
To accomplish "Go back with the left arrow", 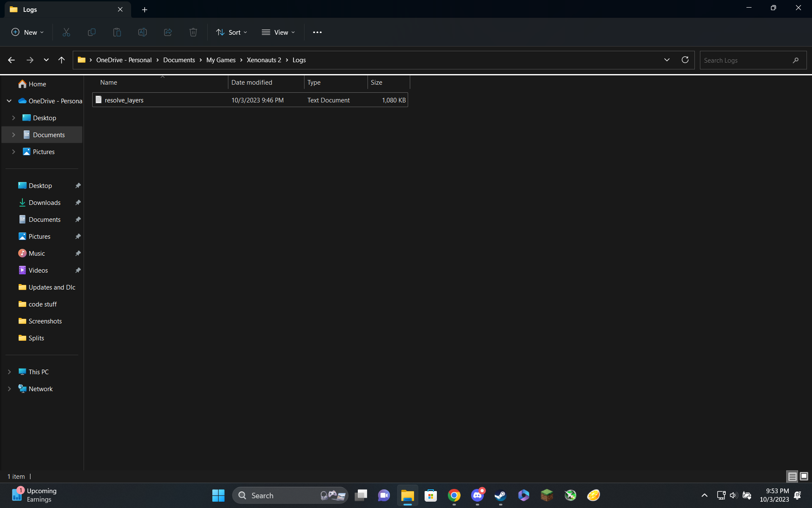I will point(11,60).
